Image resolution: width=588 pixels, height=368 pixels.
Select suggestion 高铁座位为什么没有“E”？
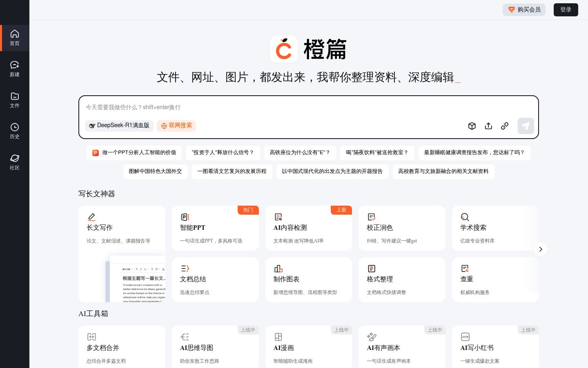(x=300, y=153)
